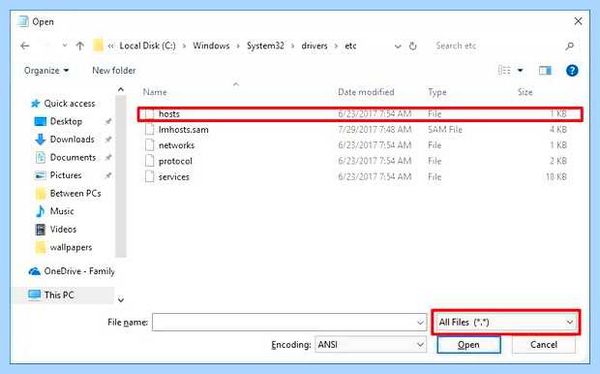Navigate to System32 in breadcrumb
Image resolution: width=600 pixels, height=374 pixels.
click(x=265, y=46)
